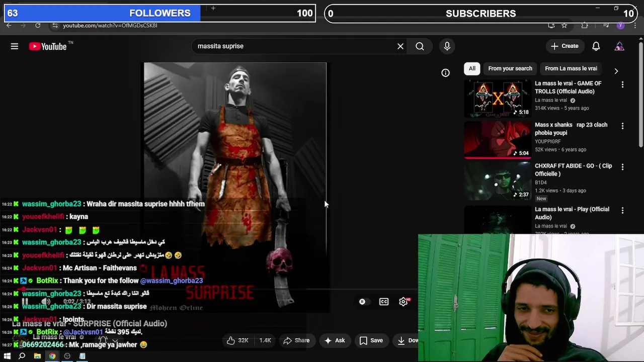Reload the page with the browser refresh icon
The image size is (644, 362).
[x=38, y=25]
